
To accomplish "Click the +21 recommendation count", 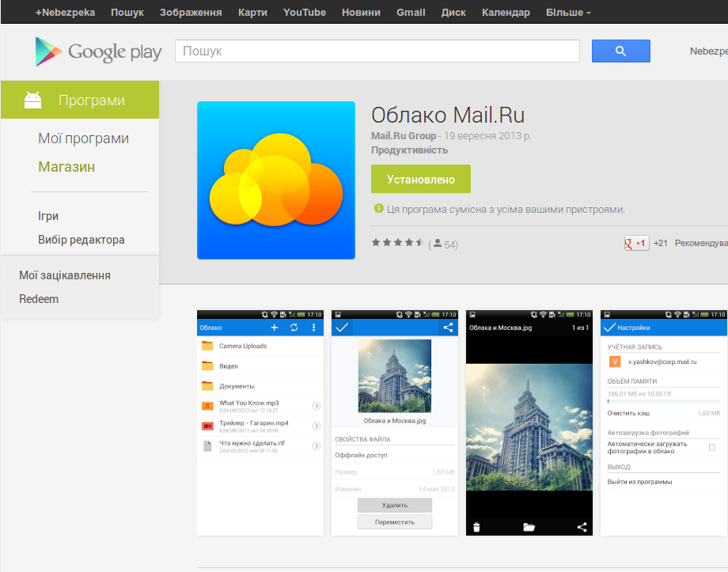I will (660, 243).
